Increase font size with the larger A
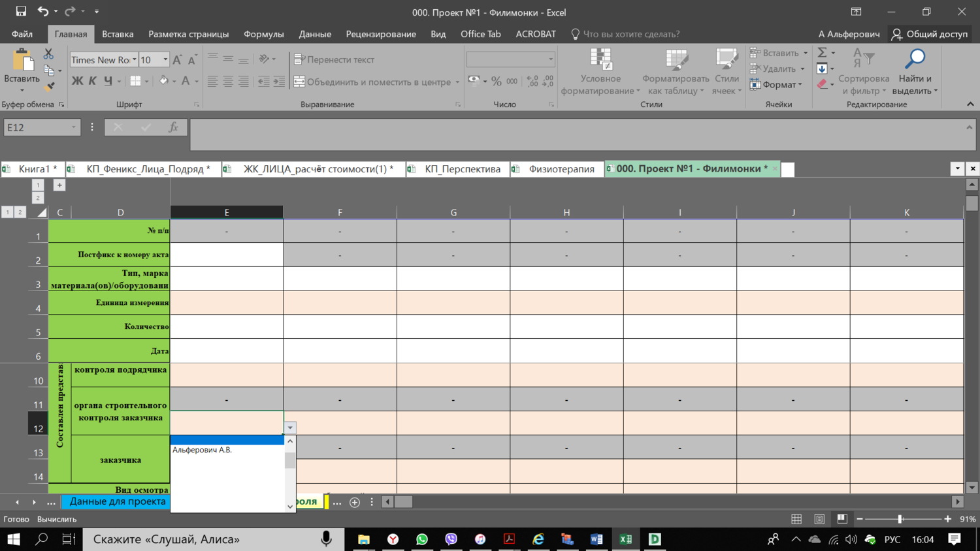 click(177, 60)
